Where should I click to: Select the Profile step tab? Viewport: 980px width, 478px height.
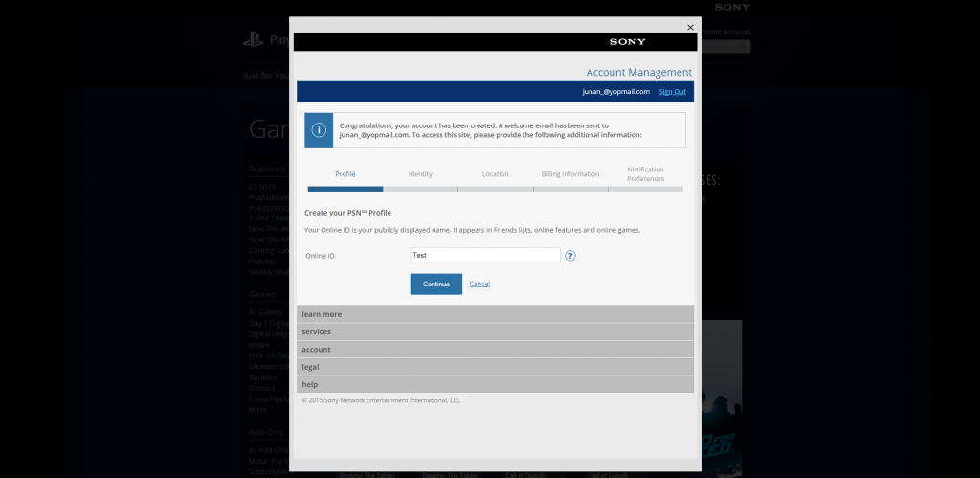tap(345, 174)
